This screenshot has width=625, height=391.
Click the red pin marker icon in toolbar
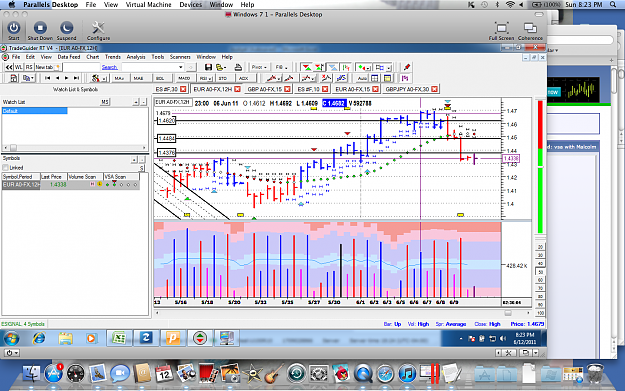pyautogui.click(x=407, y=67)
